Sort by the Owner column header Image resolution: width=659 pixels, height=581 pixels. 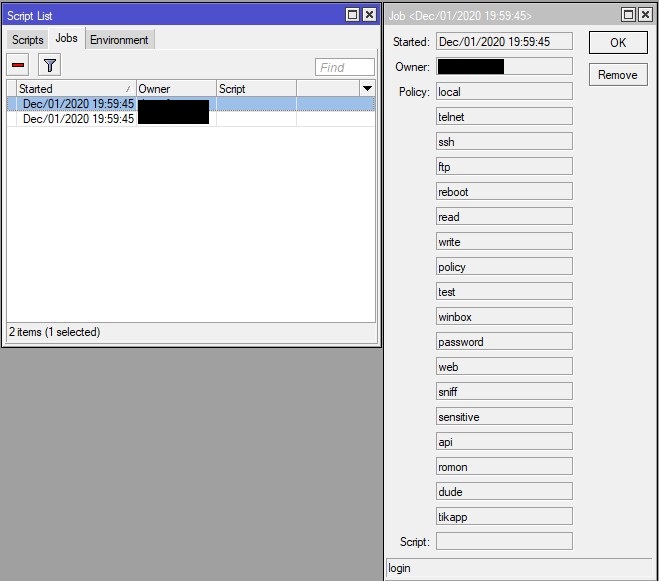pyautogui.click(x=176, y=89)
